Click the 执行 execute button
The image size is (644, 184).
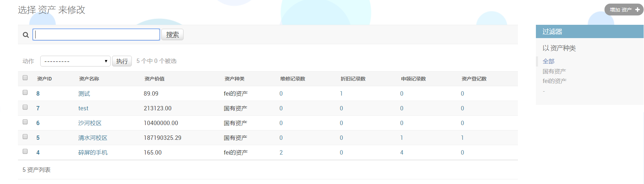pos(122,61)
